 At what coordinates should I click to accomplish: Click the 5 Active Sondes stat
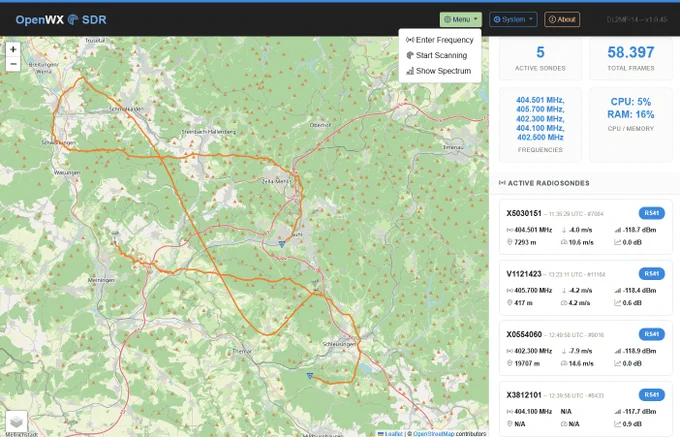540,59
